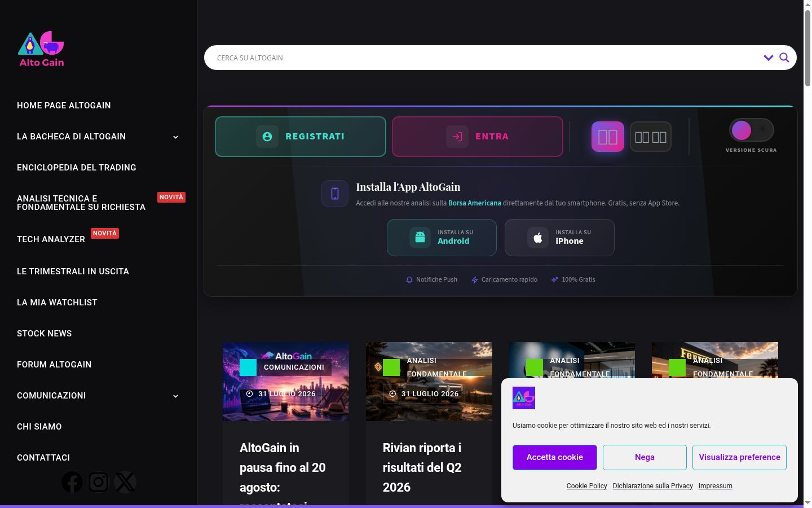Click Visualizza preference button
The width and height of the screenshot is (812, 508).
[740, 457]
